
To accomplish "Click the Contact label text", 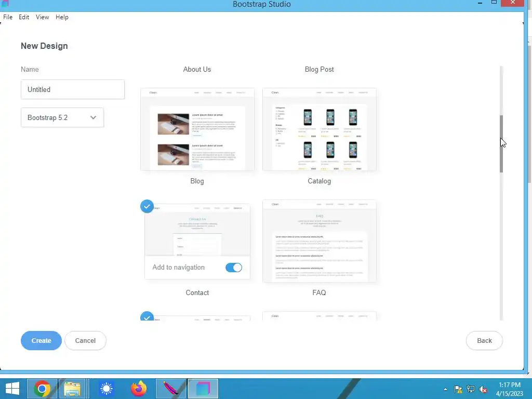I will click(197, 293).
